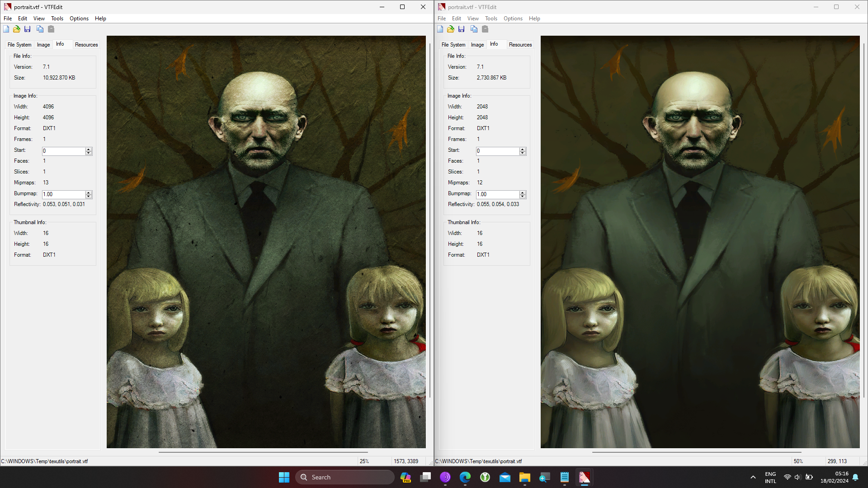Screen dimensions: 868x488
Task: Click the Open folder icon in left window
Action: point(17,29)
